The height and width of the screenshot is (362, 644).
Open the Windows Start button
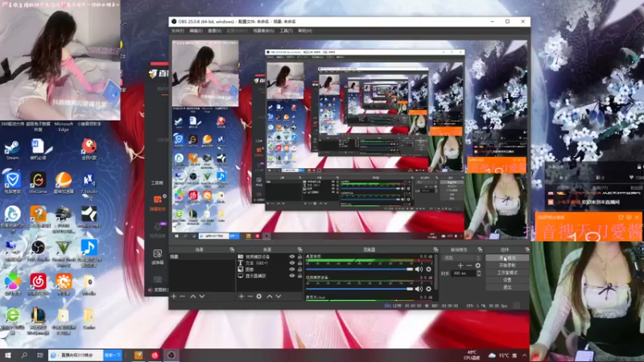point(8,356)
